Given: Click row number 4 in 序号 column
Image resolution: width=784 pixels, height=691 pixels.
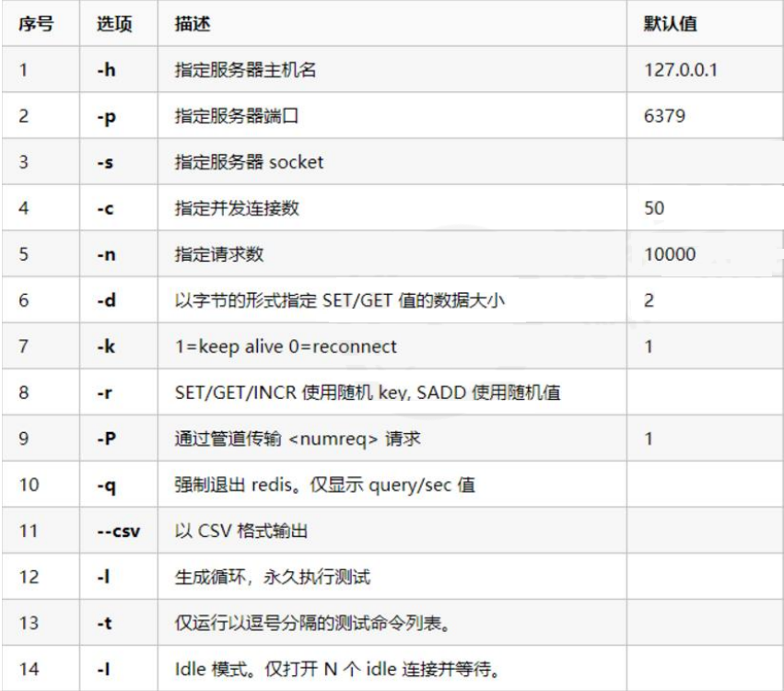Looking at the screenshot, I should click(x=24, y=208).
